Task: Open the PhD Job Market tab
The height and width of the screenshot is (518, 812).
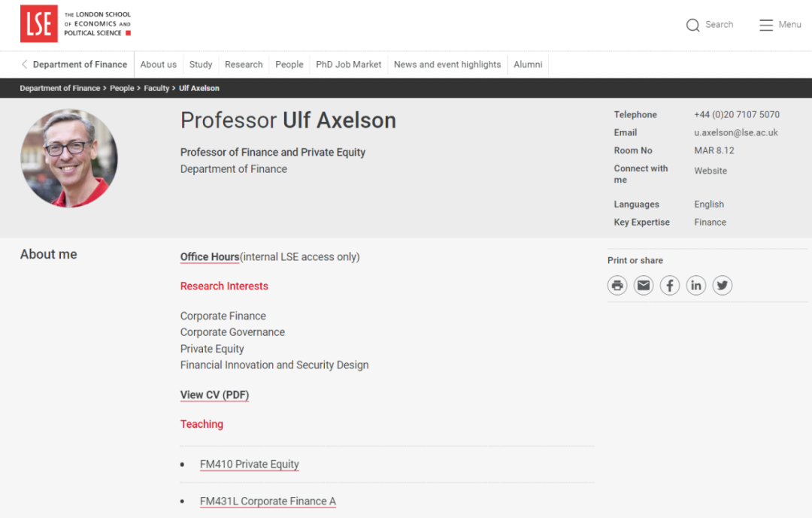Action: [349, 65]
